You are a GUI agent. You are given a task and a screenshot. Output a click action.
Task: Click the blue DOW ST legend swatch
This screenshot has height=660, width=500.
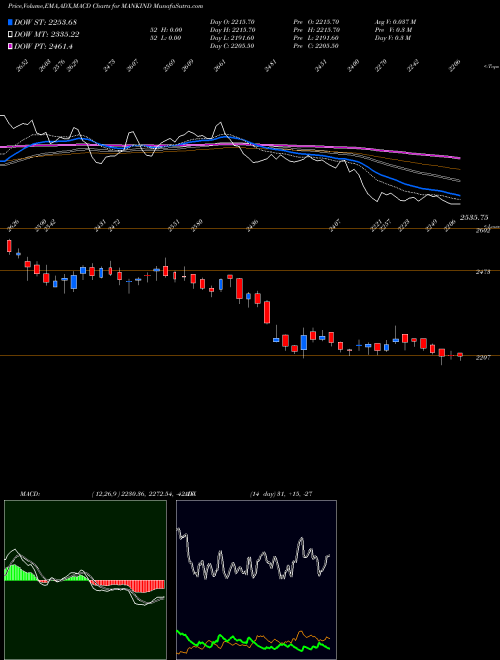[x=10, y=22]
